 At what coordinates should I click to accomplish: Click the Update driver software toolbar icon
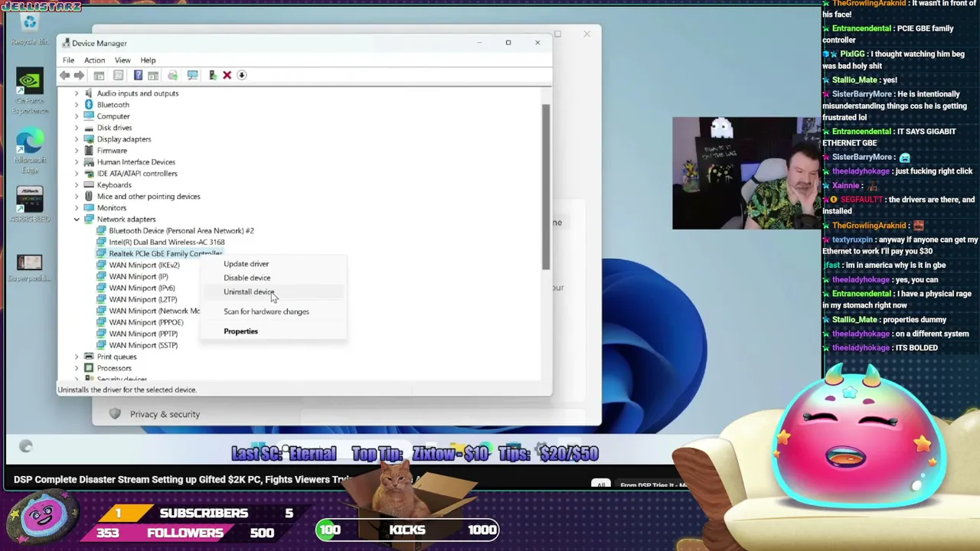coord(212,75)
